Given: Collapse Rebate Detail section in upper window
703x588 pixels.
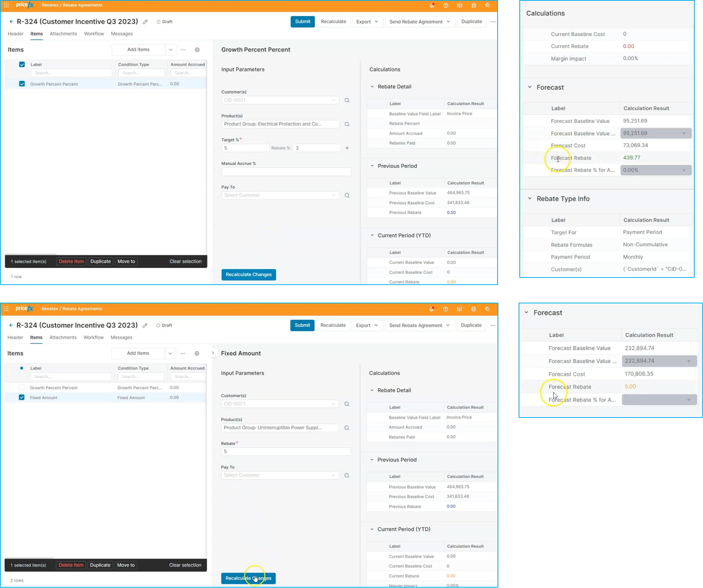Looking at the screenshot, I should (372, 87).
